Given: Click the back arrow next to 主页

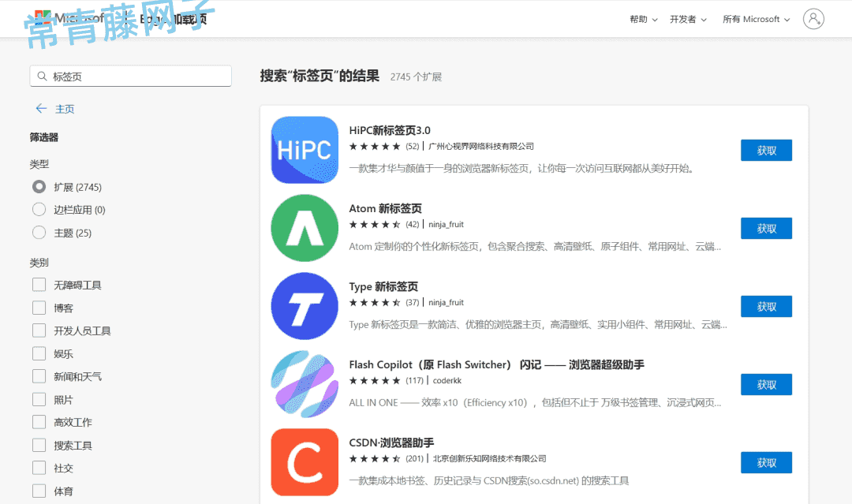Looking at the screenshot, I should pos(41,108).
